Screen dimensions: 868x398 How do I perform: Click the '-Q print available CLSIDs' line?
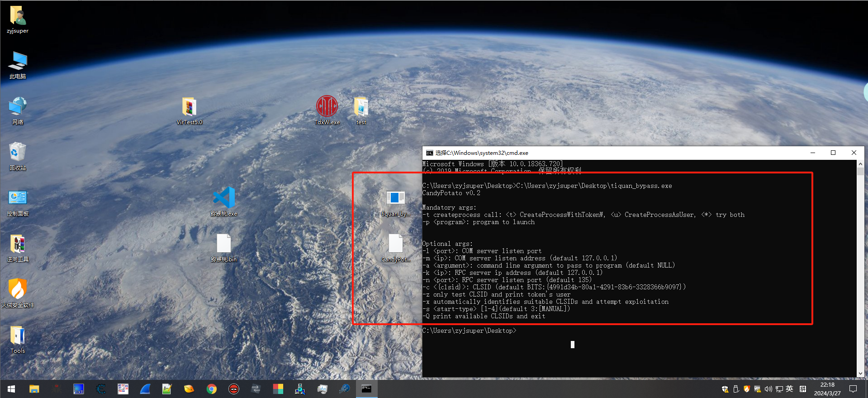pos(484,316)
